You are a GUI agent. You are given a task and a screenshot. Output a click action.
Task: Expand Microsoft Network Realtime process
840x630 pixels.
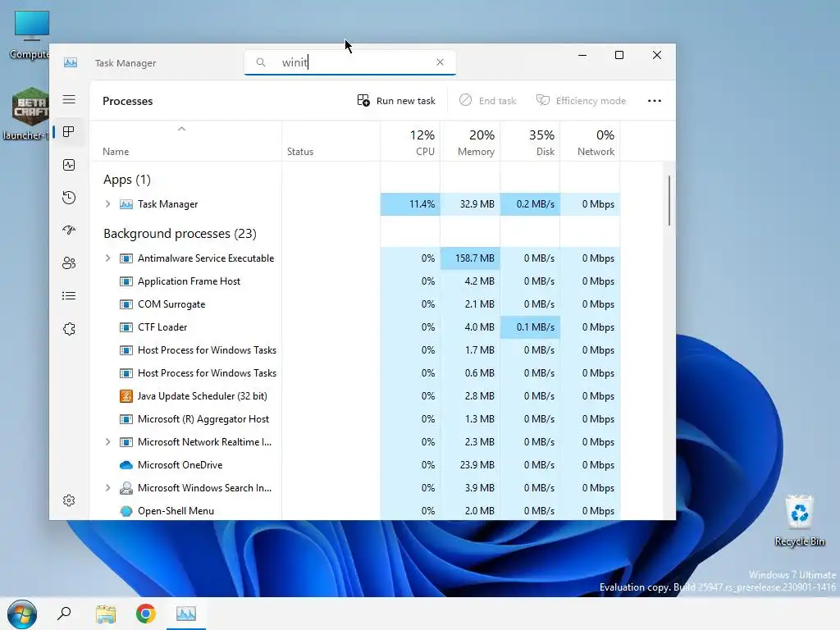tap(107, 442)
